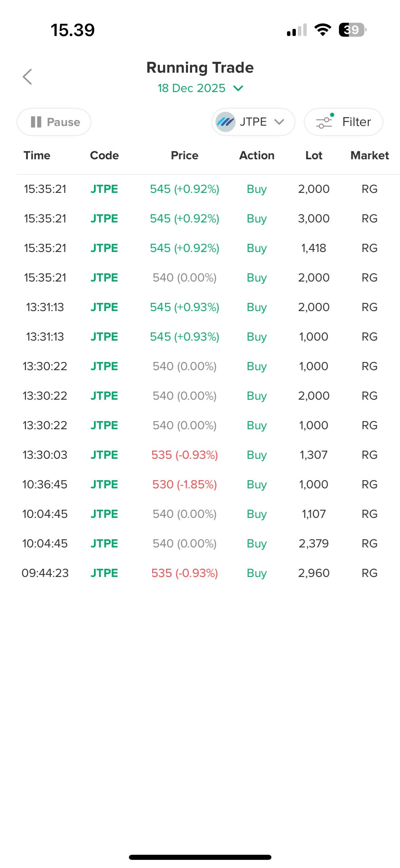Click the JTPE company logo icon

point(225,122)
